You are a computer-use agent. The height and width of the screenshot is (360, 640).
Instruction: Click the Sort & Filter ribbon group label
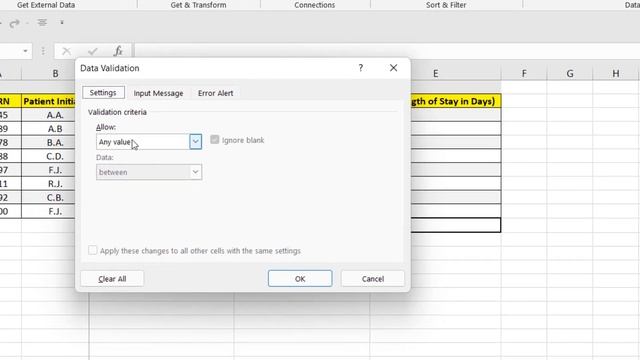[x=446, y=5]
